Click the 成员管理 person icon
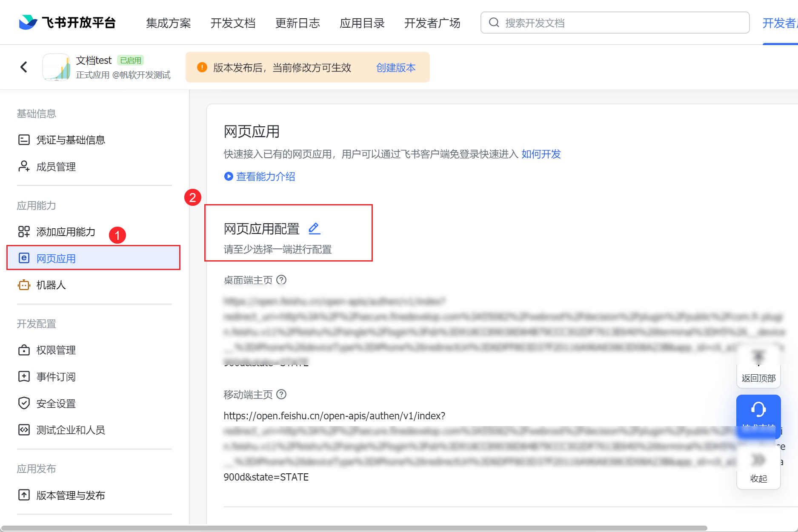 [x=24, y=166]
